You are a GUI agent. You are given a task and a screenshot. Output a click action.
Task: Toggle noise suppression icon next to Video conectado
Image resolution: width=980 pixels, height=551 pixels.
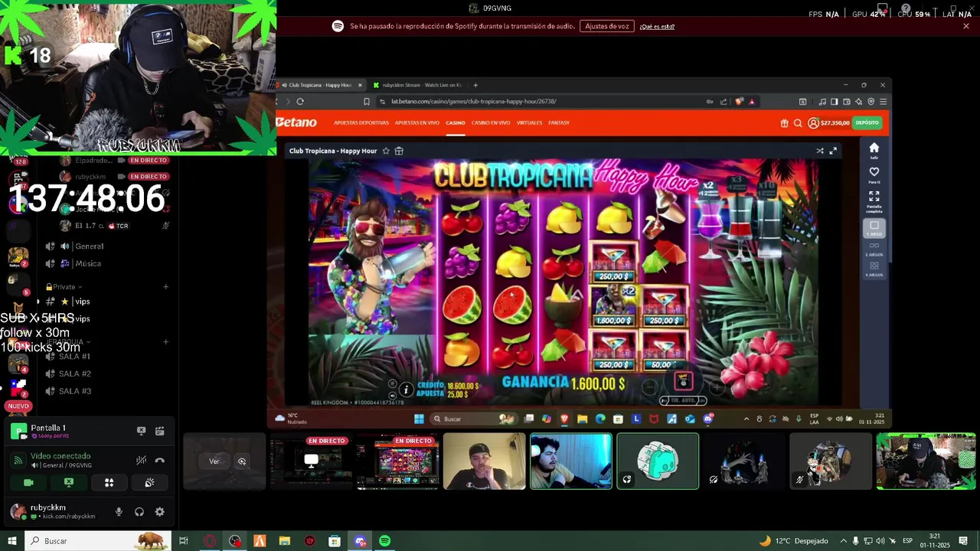141,460
